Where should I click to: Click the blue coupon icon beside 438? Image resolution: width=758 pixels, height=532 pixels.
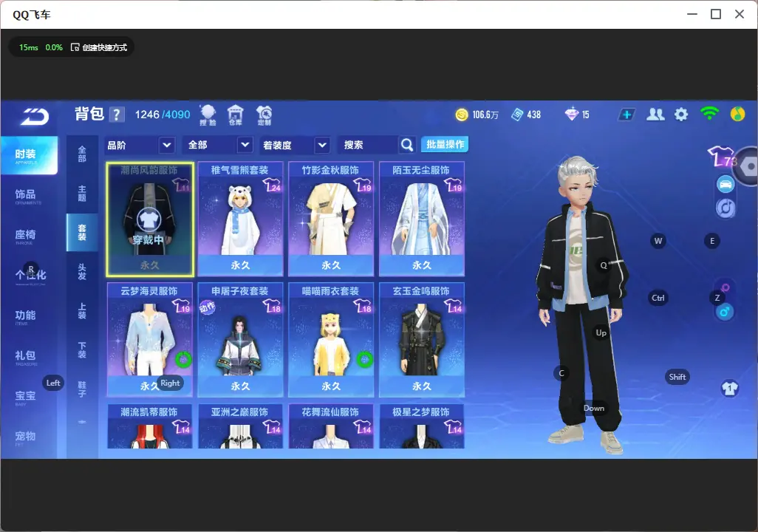[517, 115]
